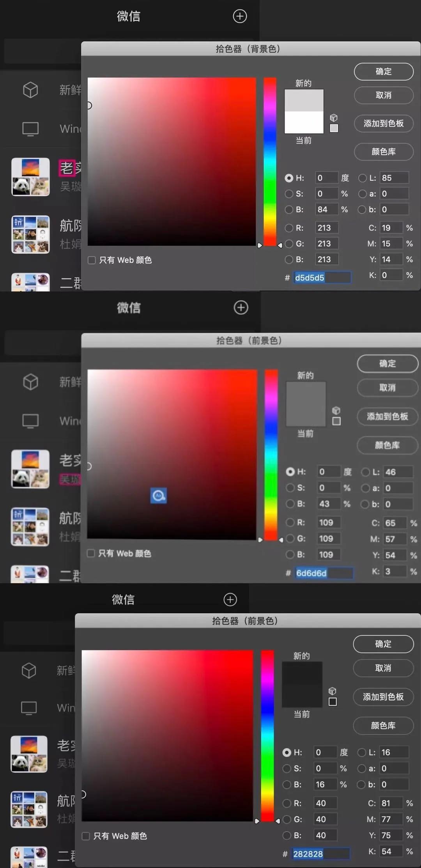Open 颜色库 in the 背景色 picker
The width and height of the screenshot is (421, 868).
384,151
